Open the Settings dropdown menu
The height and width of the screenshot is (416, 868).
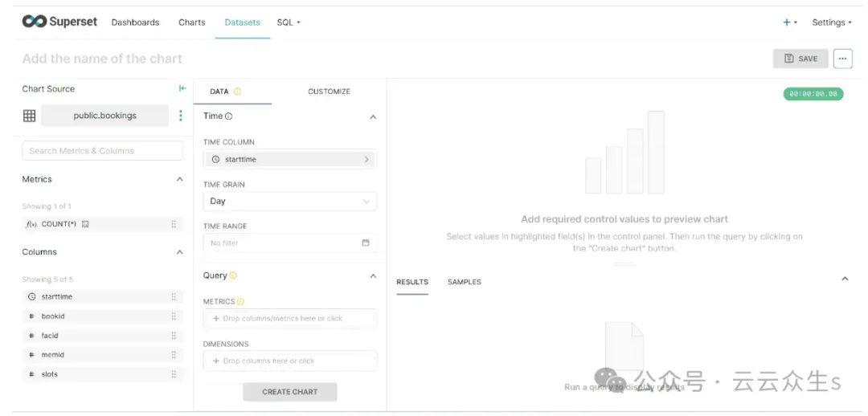(831, 22)
